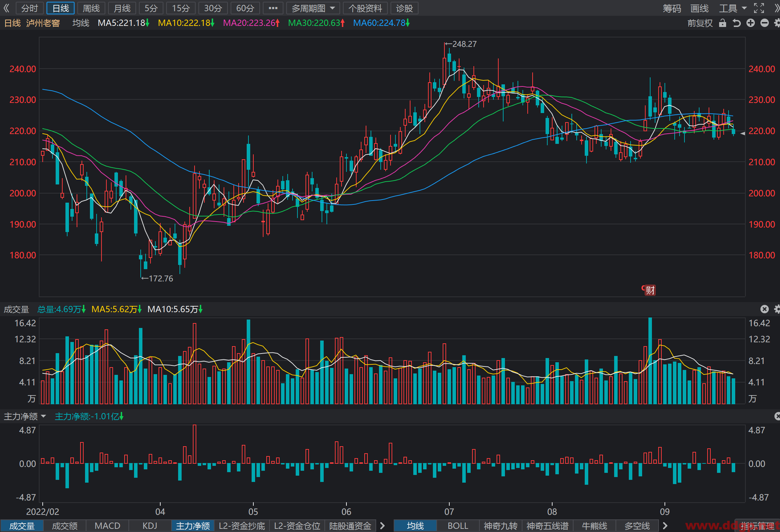Click the undo arrow icon beside 前复权
The width and height of the screenshot is (780, 532).
737,23
